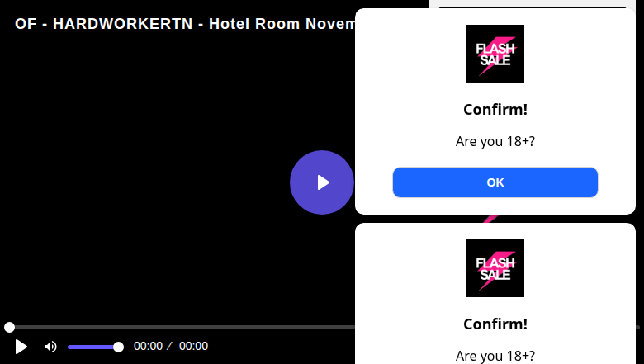Click small play icon in control bar
This screenshot has height=364, width=644.
click(21, 347)
